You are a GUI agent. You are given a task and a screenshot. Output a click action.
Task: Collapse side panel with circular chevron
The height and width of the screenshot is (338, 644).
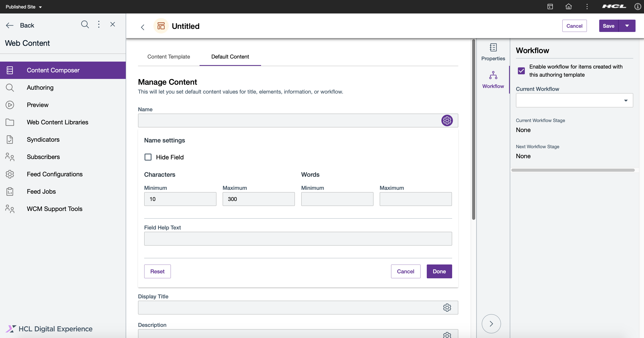pyautogui.click(x=491, y=324)
